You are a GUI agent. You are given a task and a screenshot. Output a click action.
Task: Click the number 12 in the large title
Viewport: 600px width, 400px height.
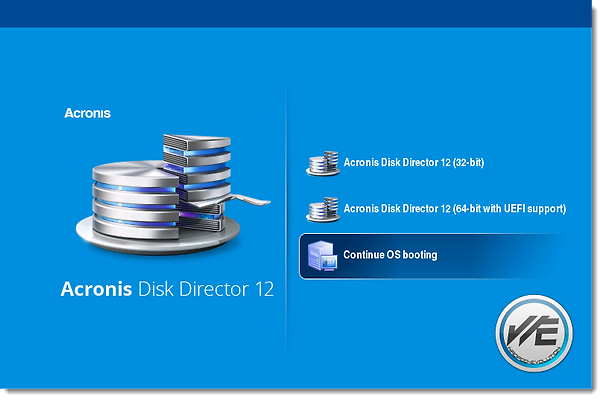pyautogui.click(x=262, y=290)
